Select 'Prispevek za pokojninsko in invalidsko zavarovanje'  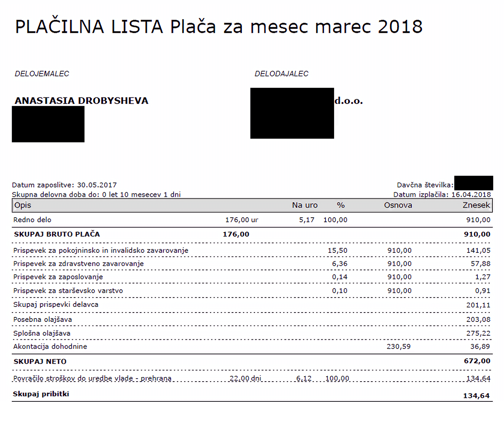[101, 251]
